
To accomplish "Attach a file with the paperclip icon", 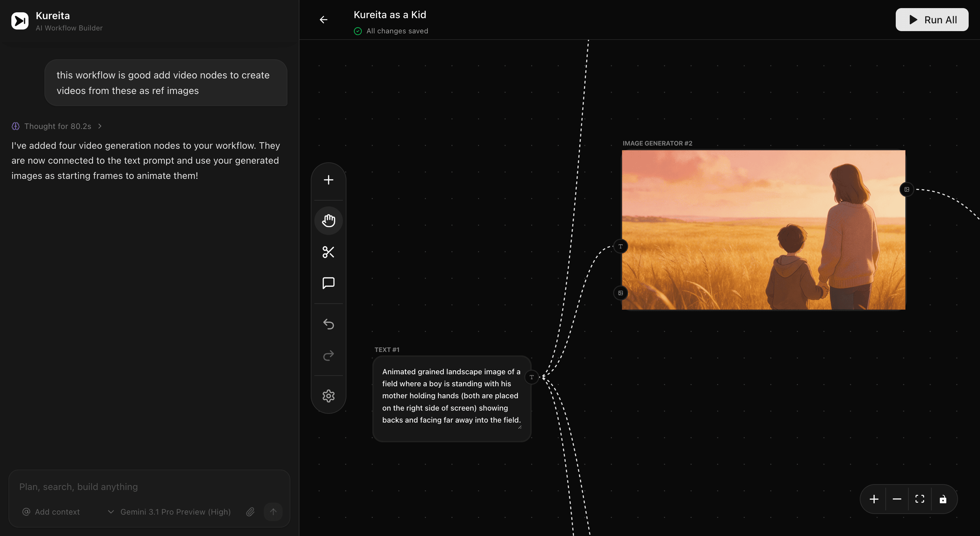I will [250, 512].
